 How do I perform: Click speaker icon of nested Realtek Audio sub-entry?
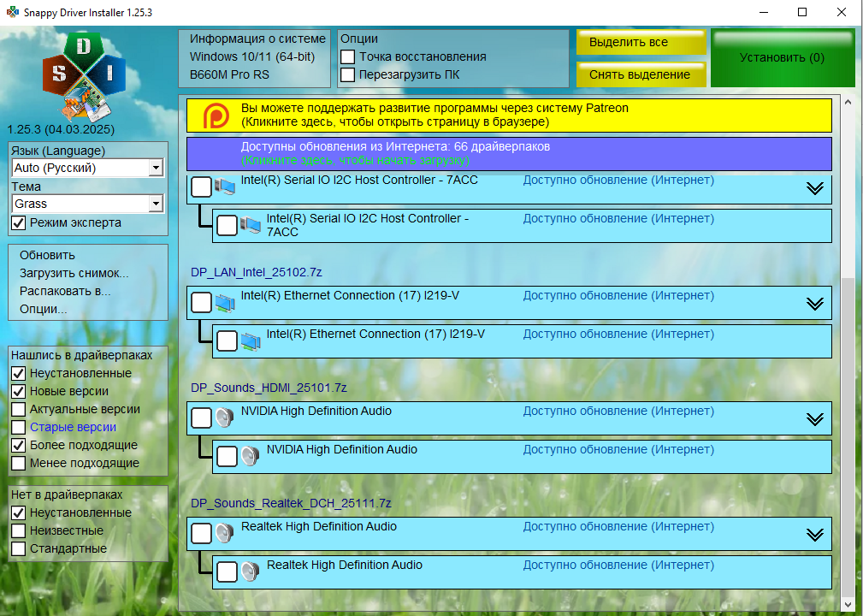coord(250,572)
